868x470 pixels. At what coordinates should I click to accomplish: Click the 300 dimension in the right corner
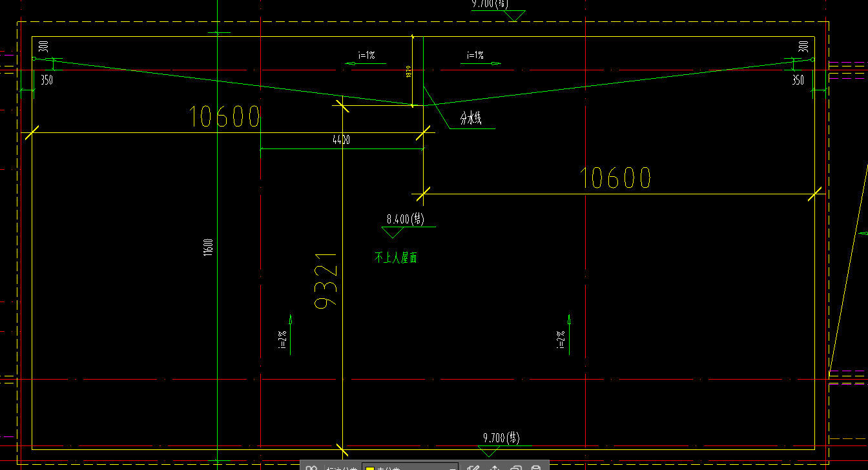pyautogui.click(x=803, y=46)
